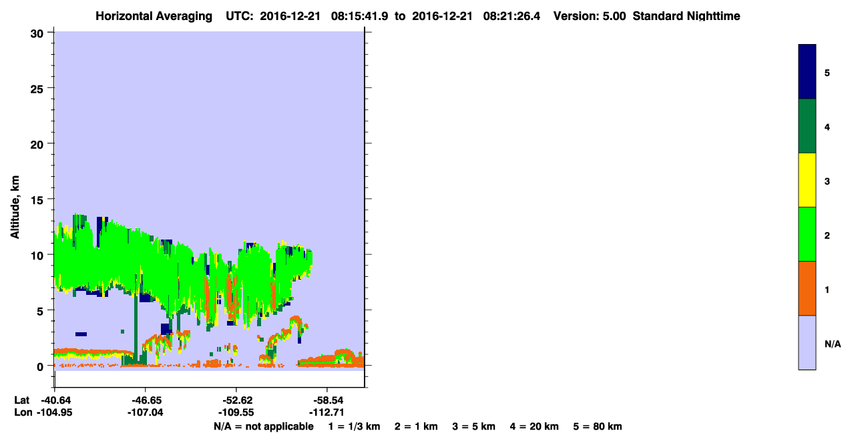Click the dark green colorbar segment labeled 4
The width and height of the screenshot is (868, 445).
(807, 126)
